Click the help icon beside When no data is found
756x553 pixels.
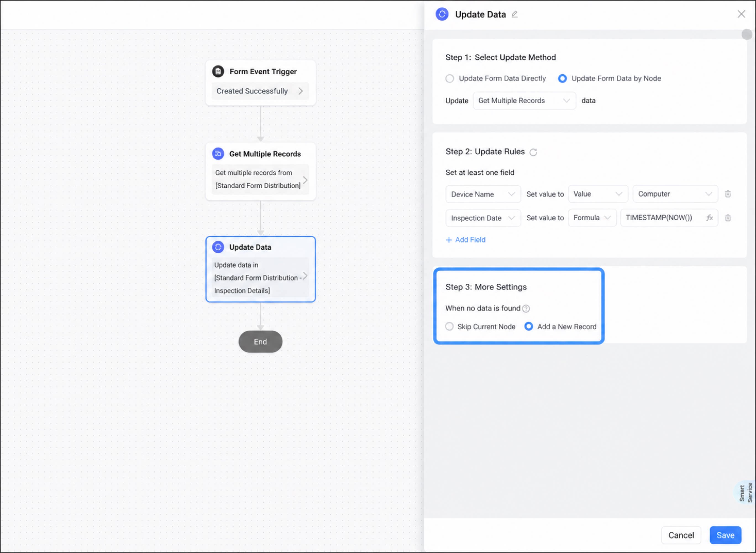click(x=526, y=309)
